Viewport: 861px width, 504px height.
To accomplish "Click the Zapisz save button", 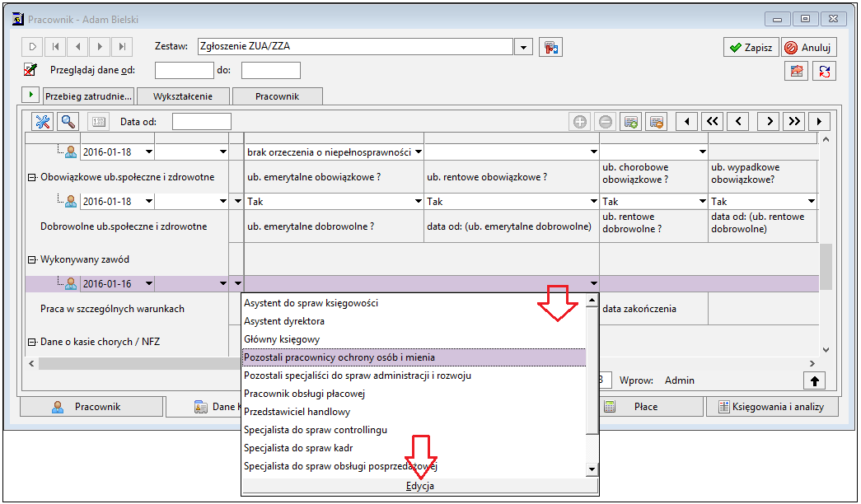I will point(751,47).
